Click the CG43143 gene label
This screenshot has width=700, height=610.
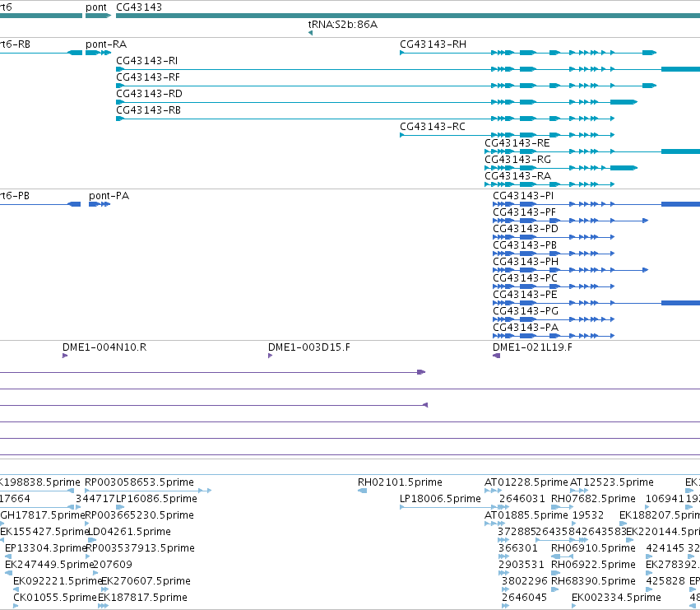[x=139, y=7]
